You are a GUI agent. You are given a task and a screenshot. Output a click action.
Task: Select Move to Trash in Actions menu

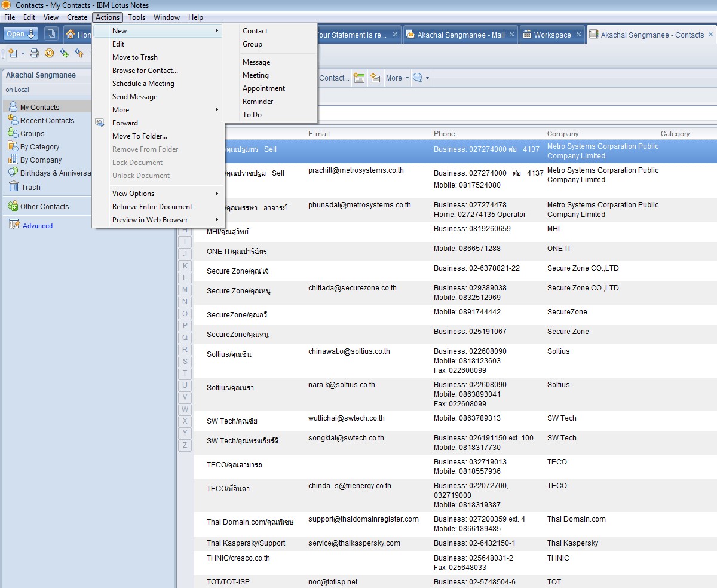click(135, 57)
